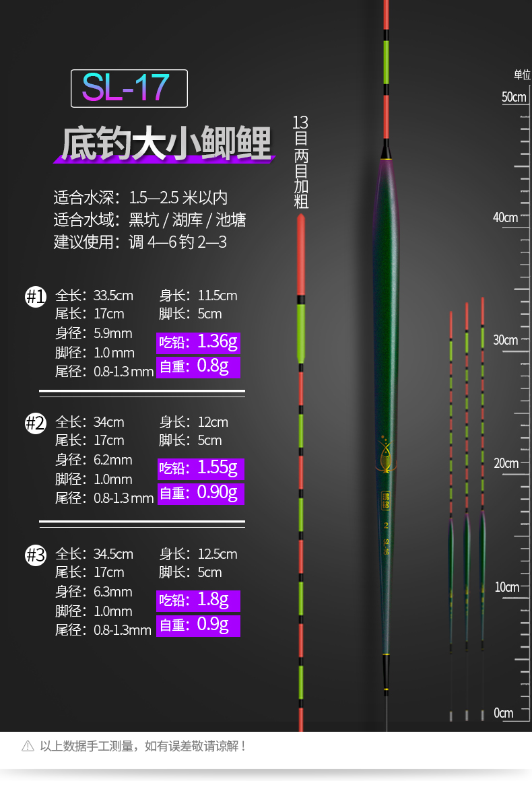
Task: Click the 0cm ruler mark
Action: point(503,713)
